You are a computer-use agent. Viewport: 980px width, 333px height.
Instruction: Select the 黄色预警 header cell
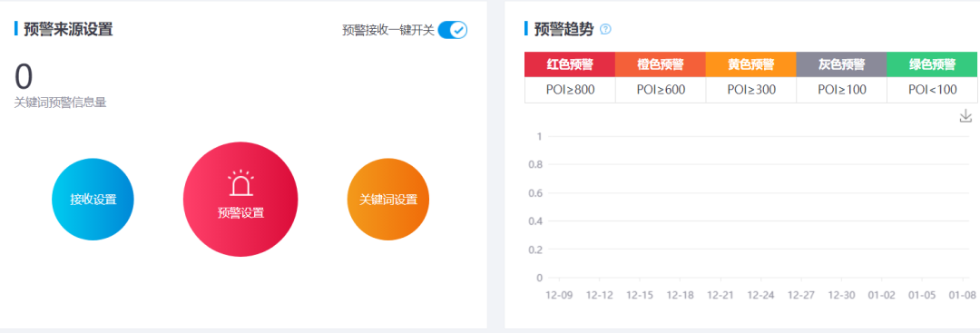click(751, 64)
